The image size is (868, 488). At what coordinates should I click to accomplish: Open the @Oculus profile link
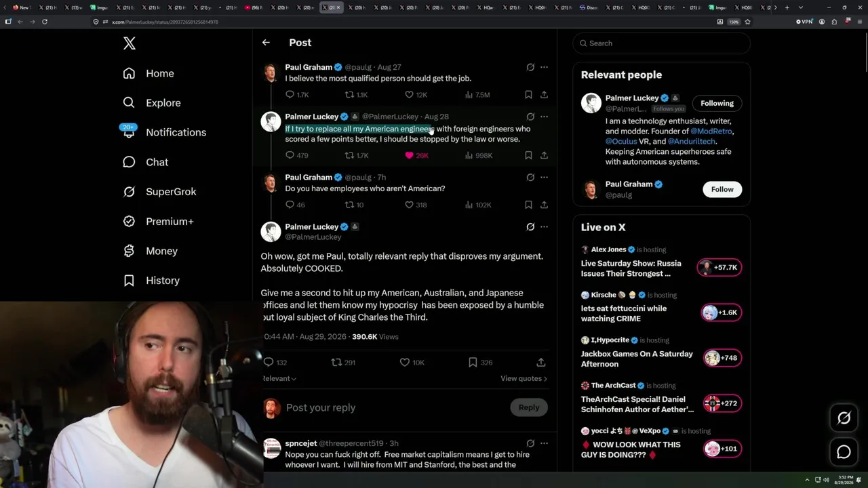(621, 142)
